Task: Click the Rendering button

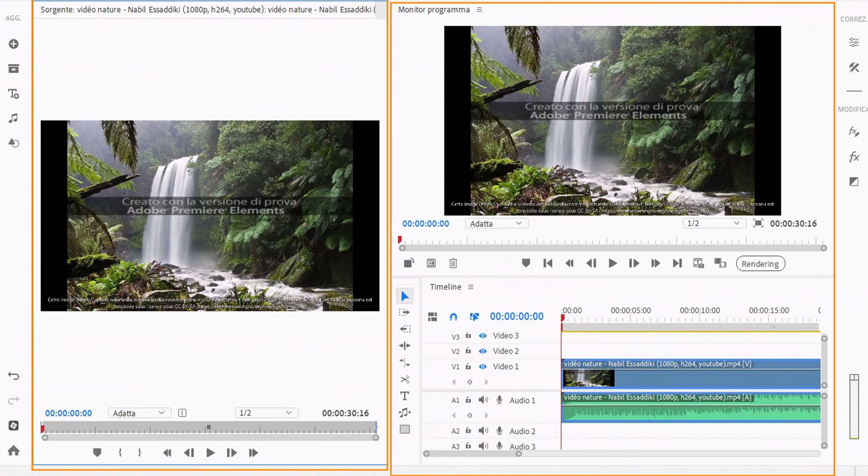Action: 760,264
